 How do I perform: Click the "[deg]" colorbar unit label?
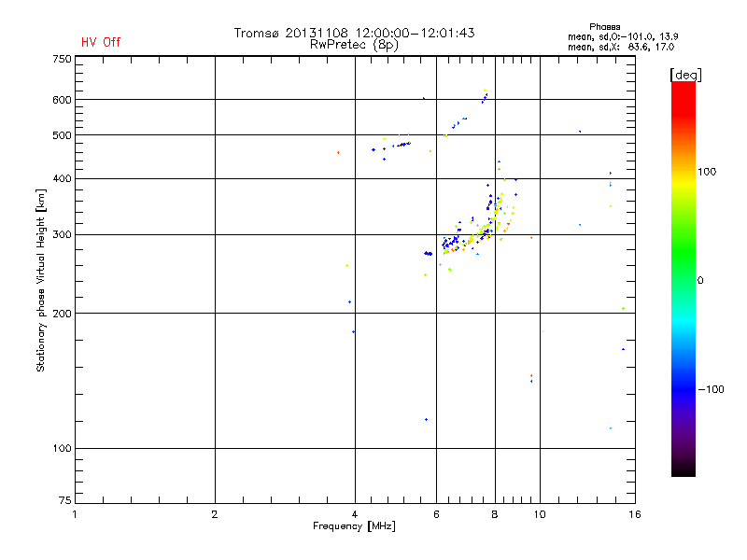tap(686, 75)
